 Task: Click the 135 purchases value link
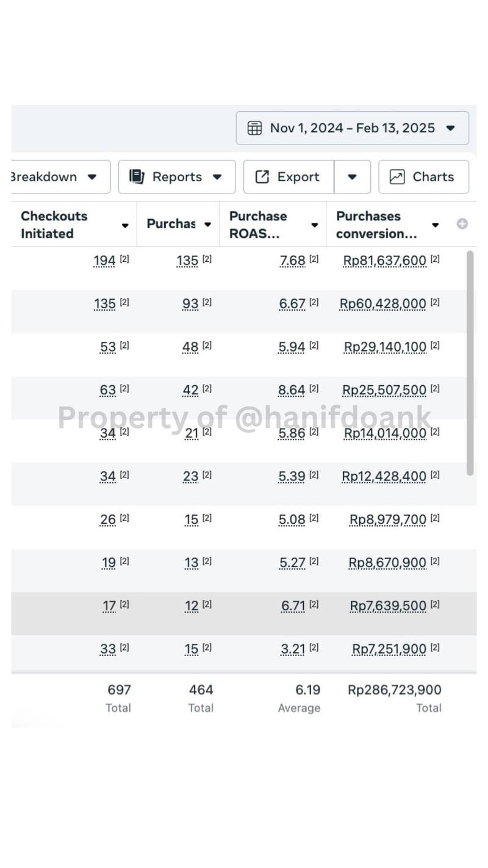[x=187, y=261]
